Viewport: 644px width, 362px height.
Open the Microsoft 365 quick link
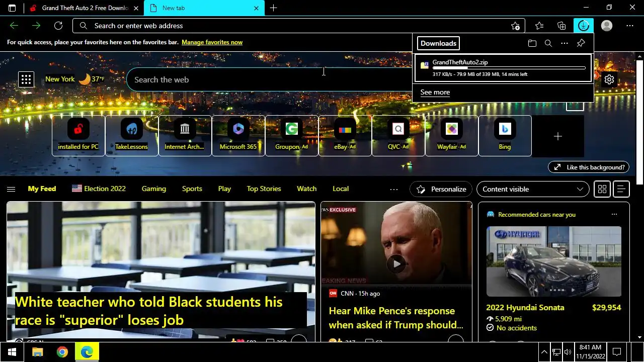(238, 136)
